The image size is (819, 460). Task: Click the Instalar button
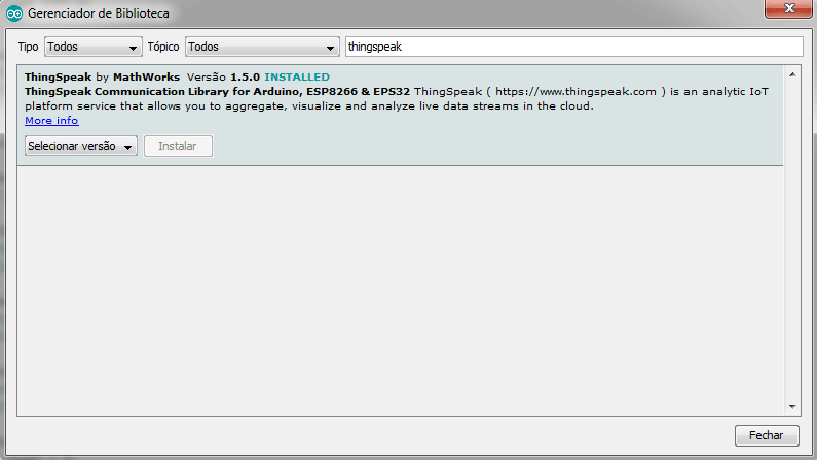[178, 146]
